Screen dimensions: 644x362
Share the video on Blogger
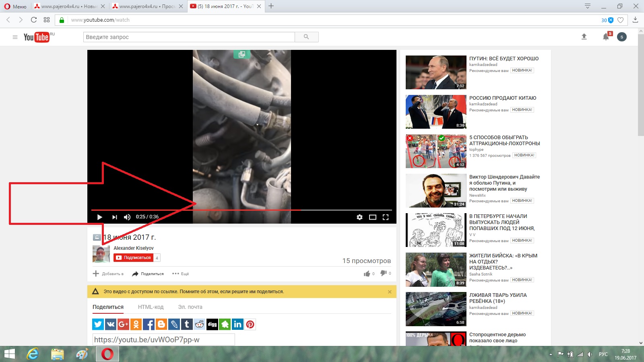pyautogui.click(x=161, y=324)
